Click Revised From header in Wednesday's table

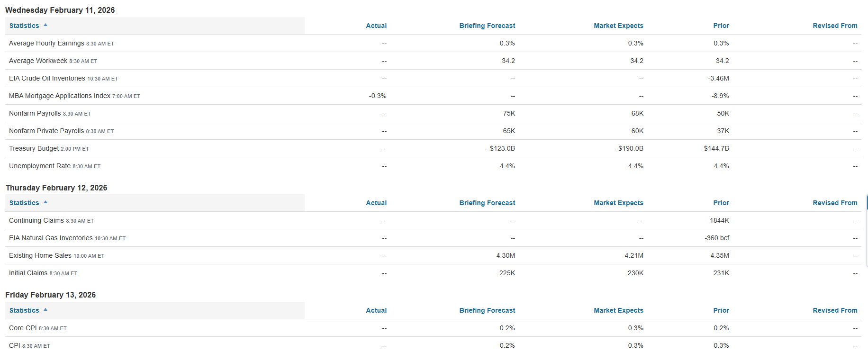coord(835,26)
